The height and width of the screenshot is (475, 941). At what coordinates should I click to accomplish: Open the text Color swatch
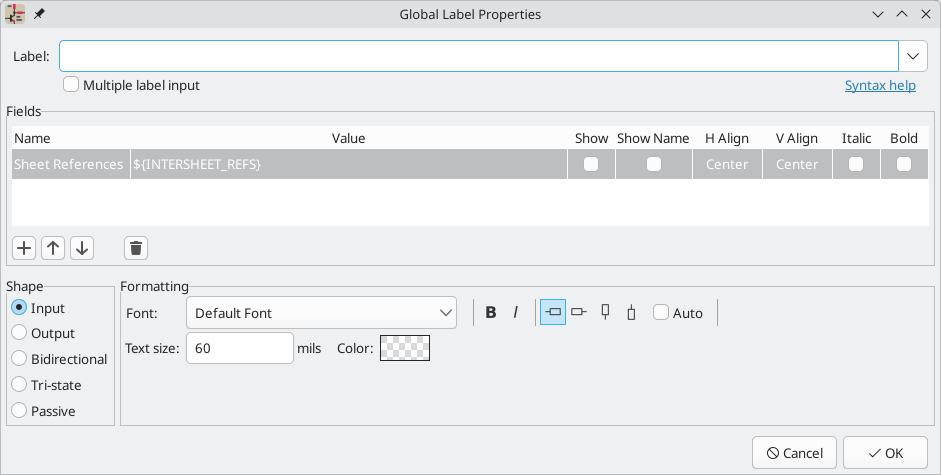click(x=404, y=348)
